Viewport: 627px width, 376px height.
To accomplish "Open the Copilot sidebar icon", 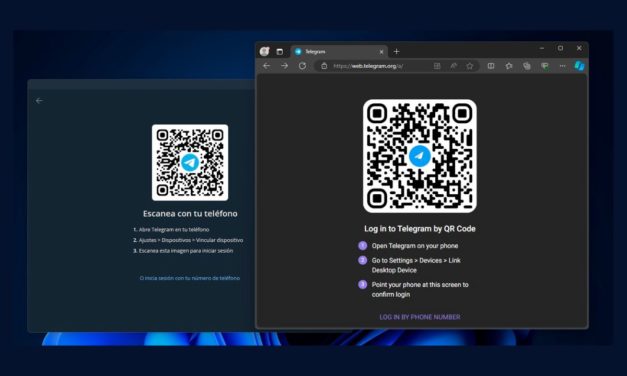I will (x=579, y=66).
